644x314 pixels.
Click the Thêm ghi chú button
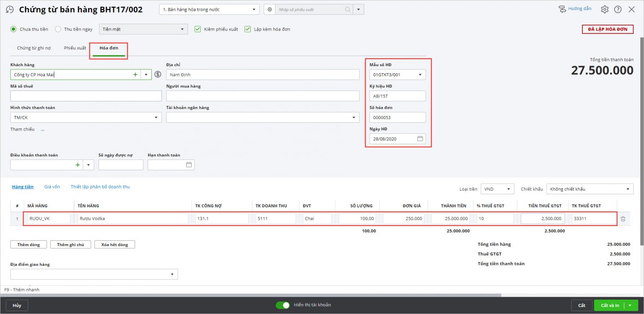pos(70,245)
